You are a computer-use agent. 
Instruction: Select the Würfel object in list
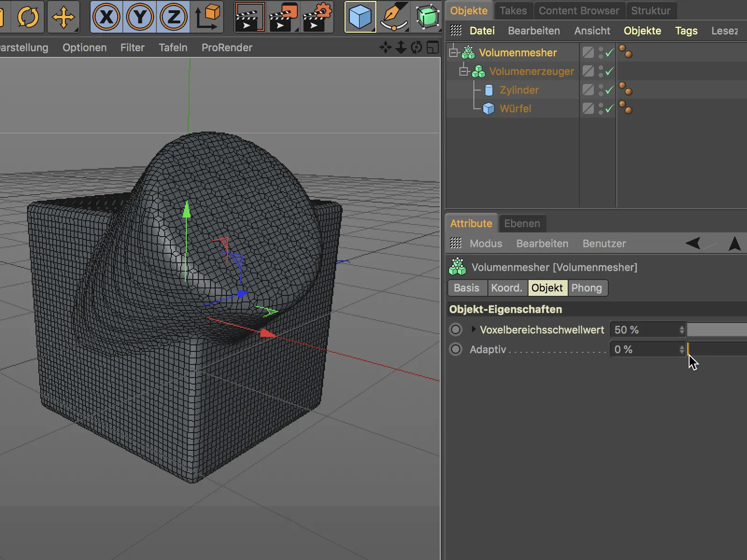pyautogui.click(x=515, y=109)
